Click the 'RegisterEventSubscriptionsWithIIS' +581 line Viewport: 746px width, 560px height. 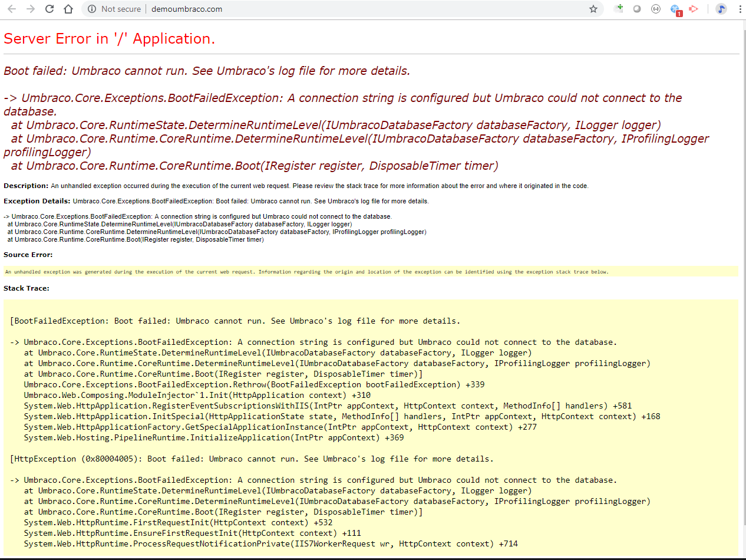[x=328, y=406]
